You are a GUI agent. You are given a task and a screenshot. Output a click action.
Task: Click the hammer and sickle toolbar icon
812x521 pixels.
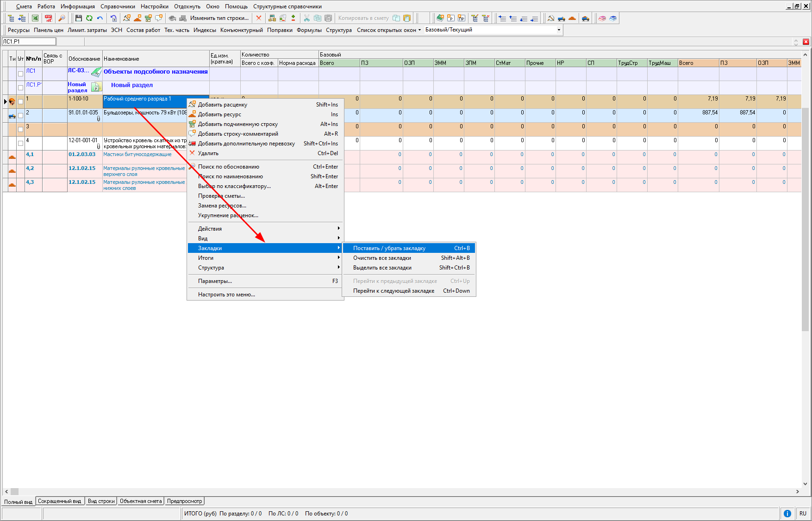pyautogui.click(x=550, y=18)
